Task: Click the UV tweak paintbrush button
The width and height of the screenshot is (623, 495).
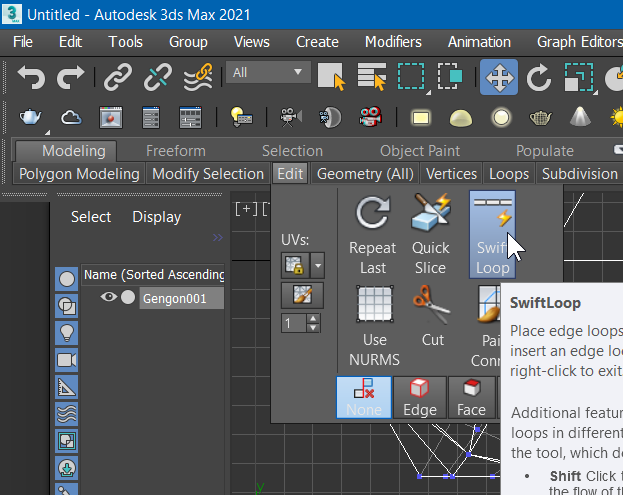Action: tap(302, 296)
